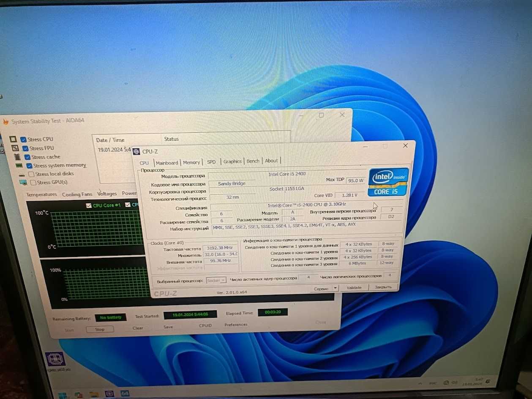Click the AIDA64 flame icon in title bar

(5, 122)
